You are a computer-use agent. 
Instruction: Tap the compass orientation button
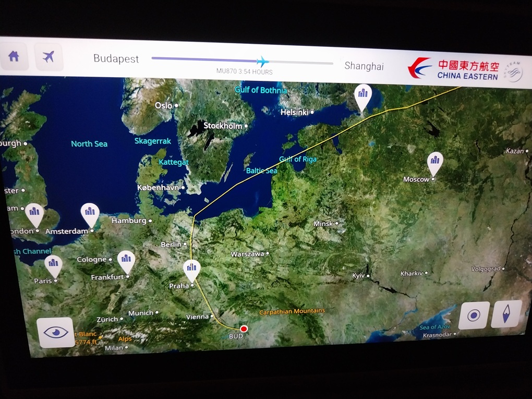[x=506, y=314]
